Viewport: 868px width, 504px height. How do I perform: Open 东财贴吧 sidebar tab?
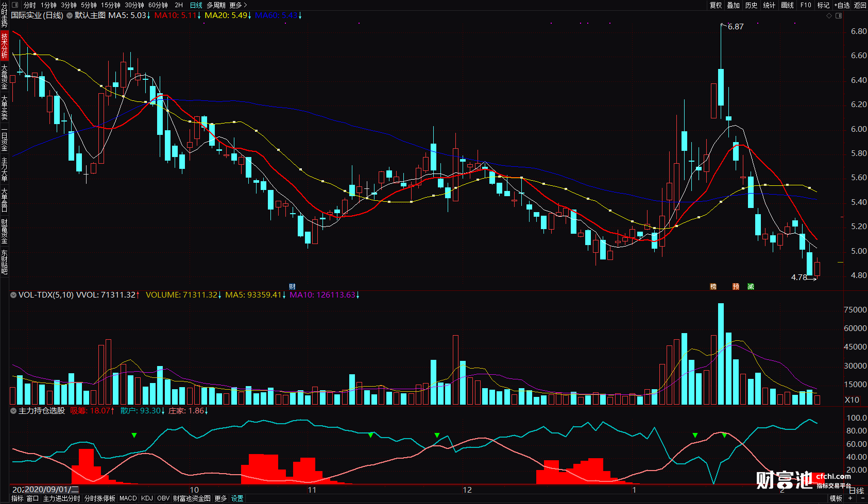(4, 262)
